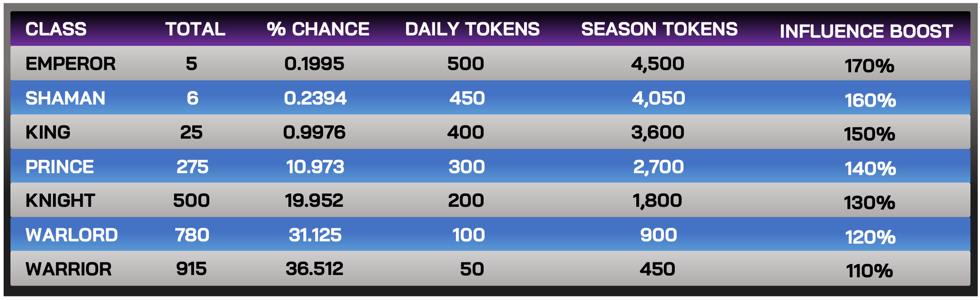Click the 110% influence boost value
Image resolution: width=980 pixels, height=300 pixels.
(869, 271)
